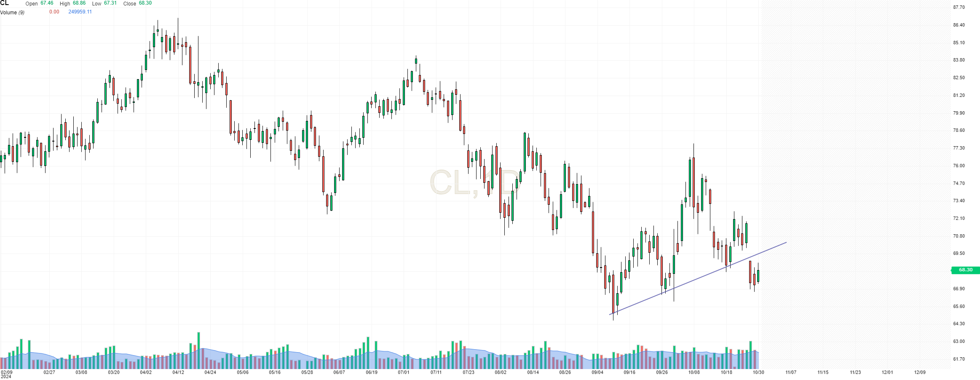Click the Open value 67.46 in header
980x380 pixels.
(47, 3)
